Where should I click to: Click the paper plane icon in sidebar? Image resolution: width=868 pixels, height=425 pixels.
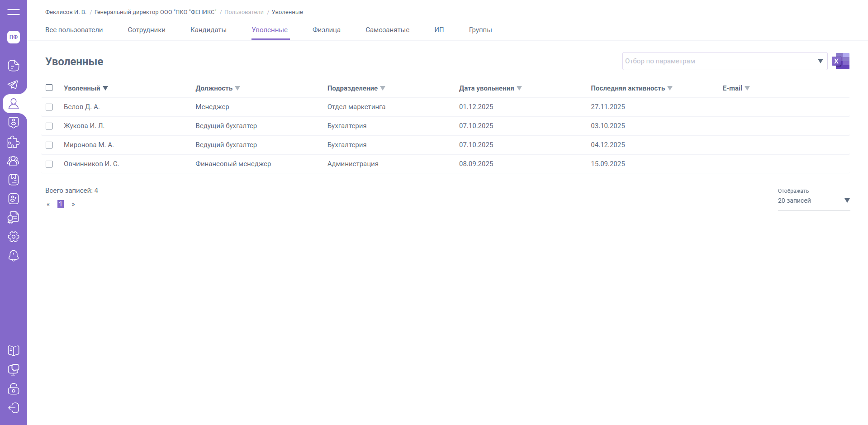click(x=14, y=85)
